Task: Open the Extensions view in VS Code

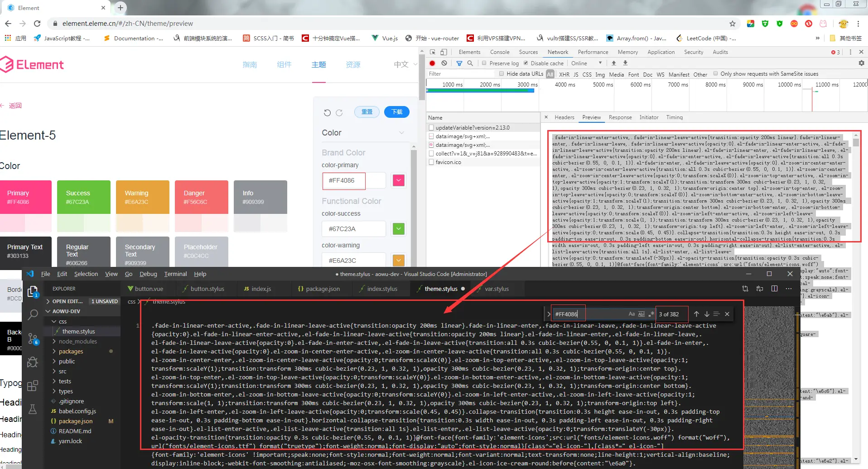Action: point(33,386)
